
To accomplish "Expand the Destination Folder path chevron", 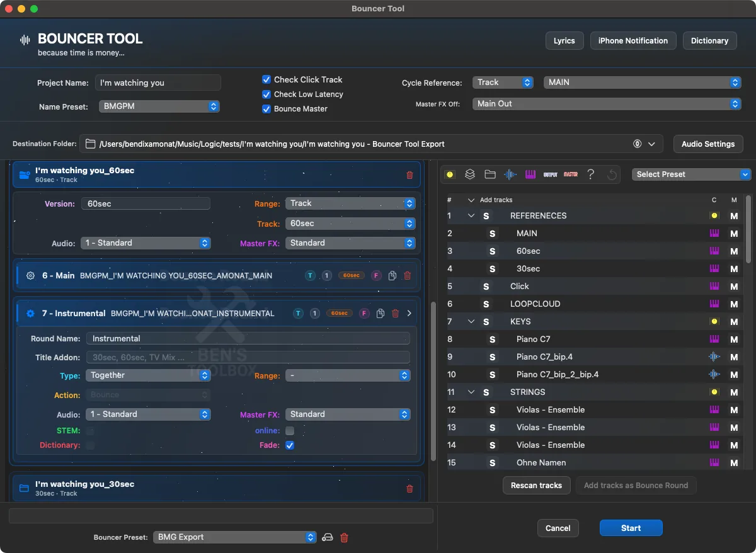I will pos(651,144).
